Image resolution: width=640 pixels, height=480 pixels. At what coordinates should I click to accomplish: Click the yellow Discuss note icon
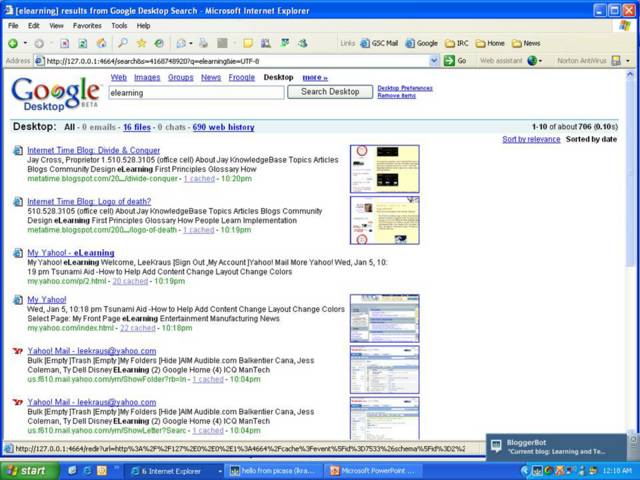point(248,43)
